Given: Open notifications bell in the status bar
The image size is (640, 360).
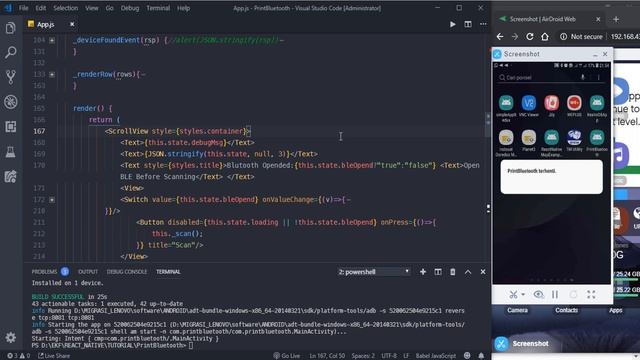Looking at the screenshot, I should [481, 356].
